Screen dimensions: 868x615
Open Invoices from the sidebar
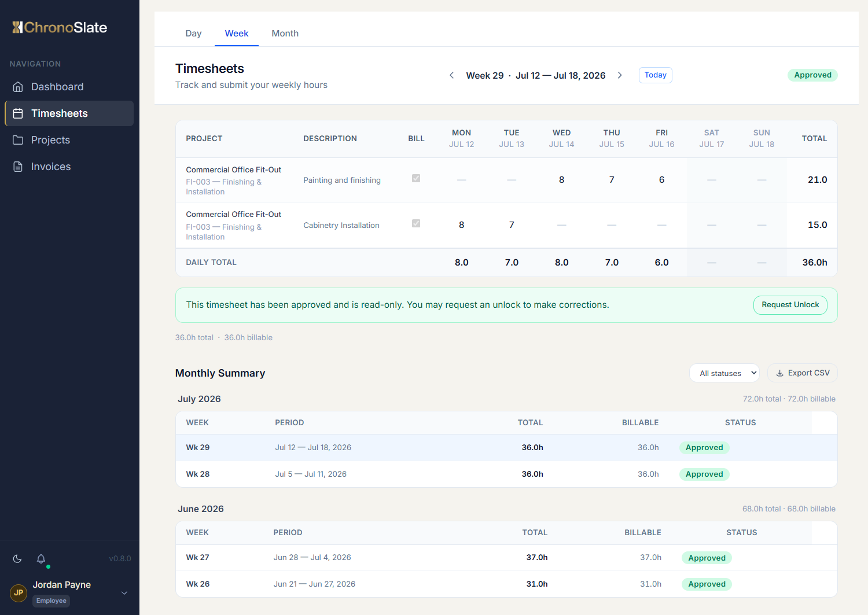pyautogui.click(x=69, y=167)
